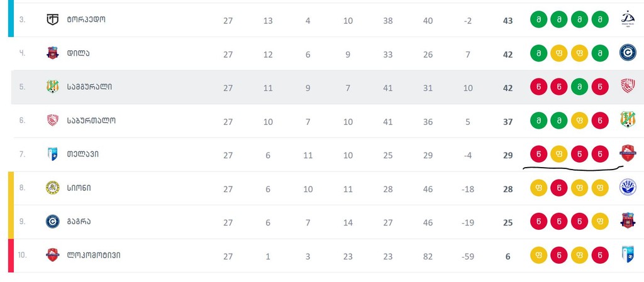Viewport: 644px width, 282px height.
Task: Click the დილა team crest icon
Action: click(53, 53)
